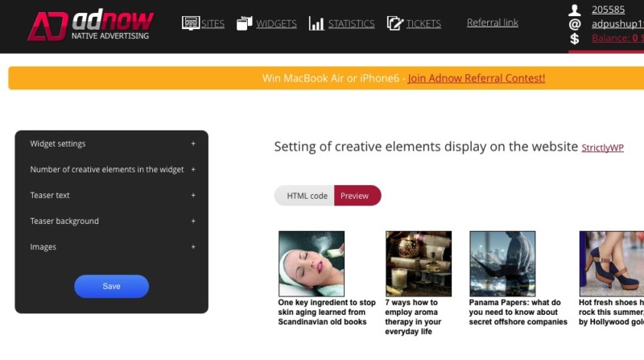Viewport: 644px width, 360px height.
Task: Click the Widgets stacked-pages icon
Action: [x=245, y=23]
